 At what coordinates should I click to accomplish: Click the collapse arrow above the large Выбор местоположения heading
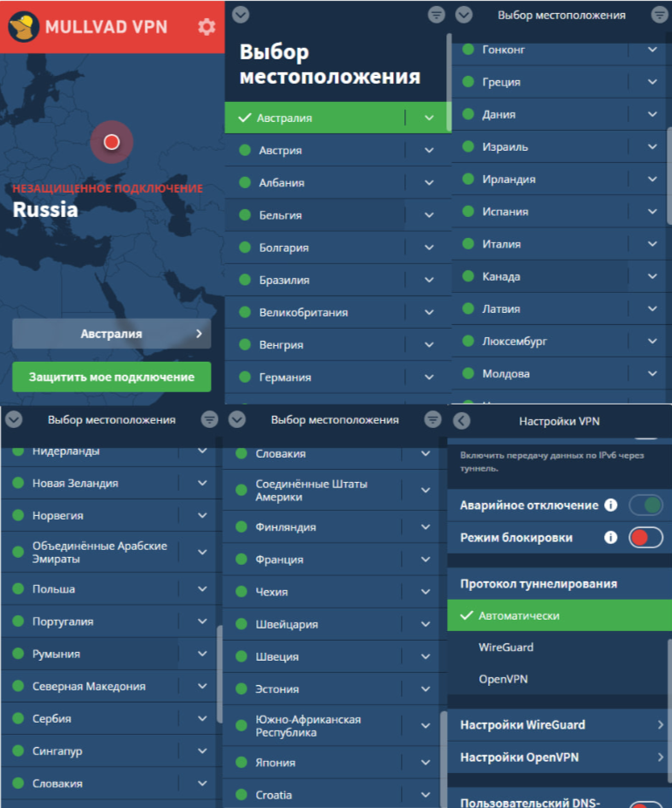pyautogui.click(x=241, y=15)
